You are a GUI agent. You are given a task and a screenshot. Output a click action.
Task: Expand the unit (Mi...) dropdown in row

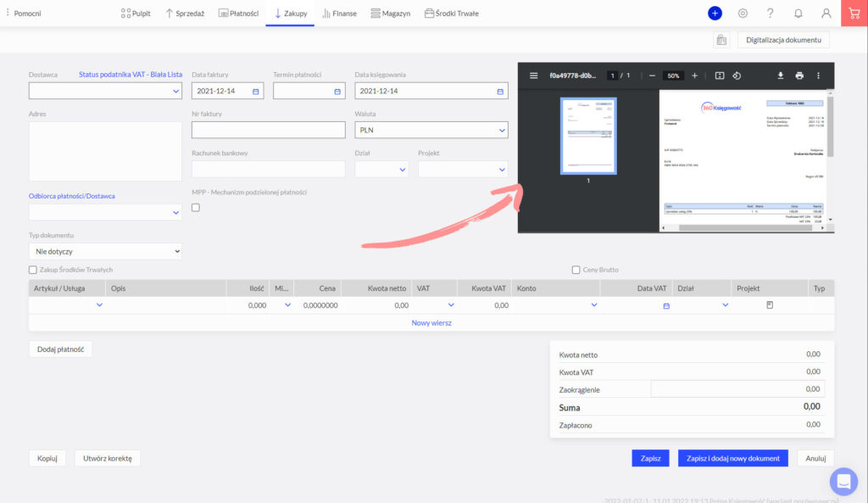[x=287, y=305]
